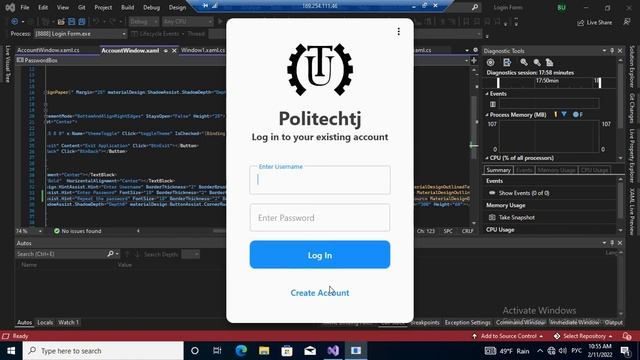Open the Edit menu in Visual Studio
Image resolution: width=640 pixels, height=360 pixels.
(x=43, y=7)
